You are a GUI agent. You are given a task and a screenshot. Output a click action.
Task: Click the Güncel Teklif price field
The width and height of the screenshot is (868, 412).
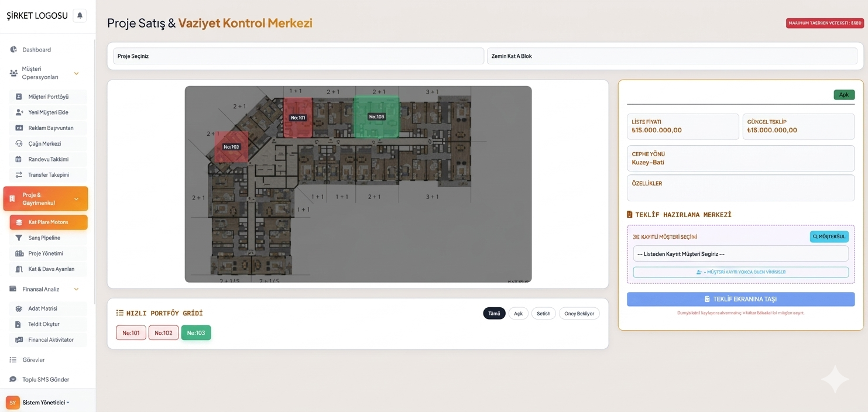(798, 126)
